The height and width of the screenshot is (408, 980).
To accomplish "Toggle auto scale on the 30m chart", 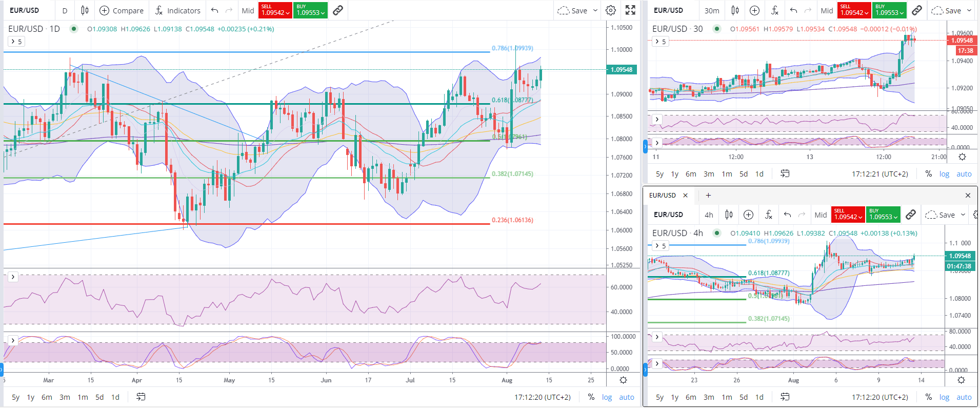I will point(964,174).
